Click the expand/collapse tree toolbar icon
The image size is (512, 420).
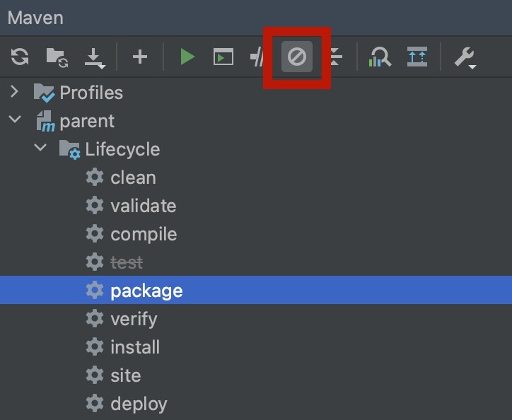417,57
